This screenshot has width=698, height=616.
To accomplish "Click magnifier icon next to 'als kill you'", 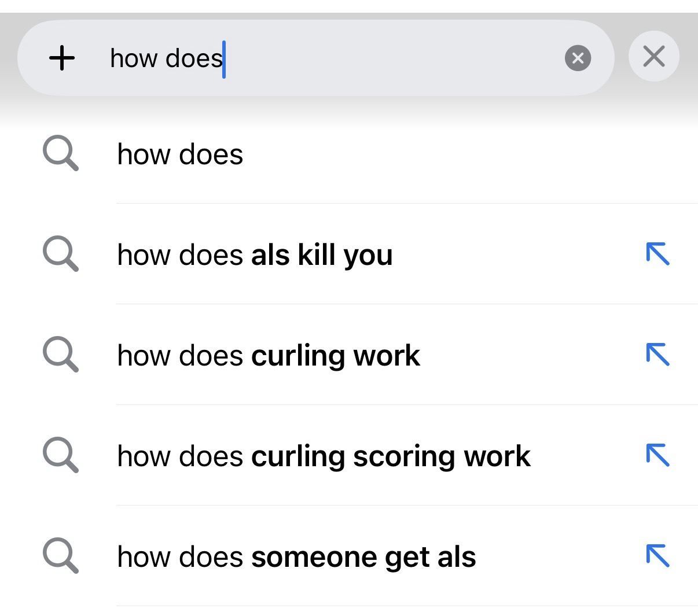I will [60, 255].
